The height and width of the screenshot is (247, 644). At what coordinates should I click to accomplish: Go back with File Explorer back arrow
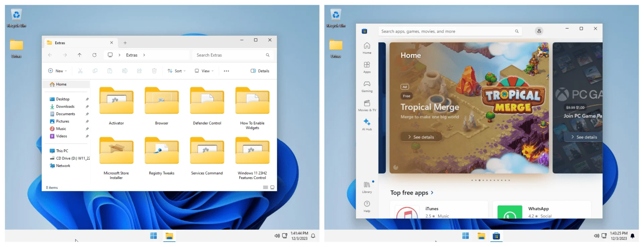[x=50, y=55]
